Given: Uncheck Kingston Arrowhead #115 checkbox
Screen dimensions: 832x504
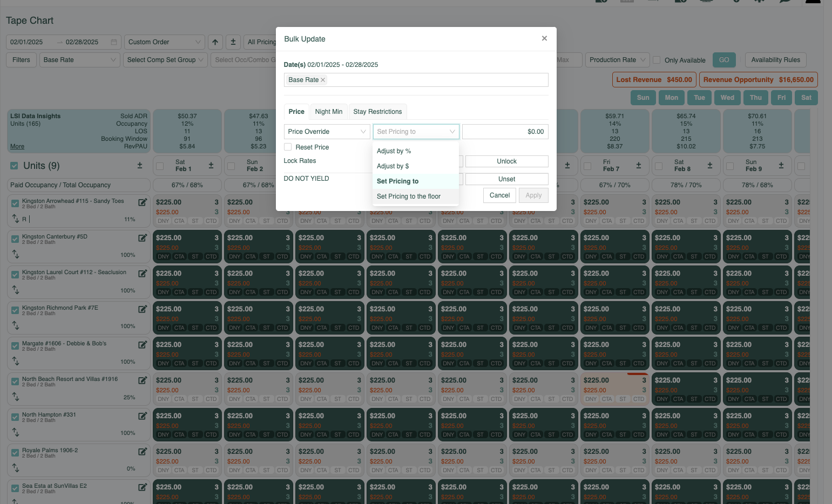Looking at the screenshot, I should (15, 204).
